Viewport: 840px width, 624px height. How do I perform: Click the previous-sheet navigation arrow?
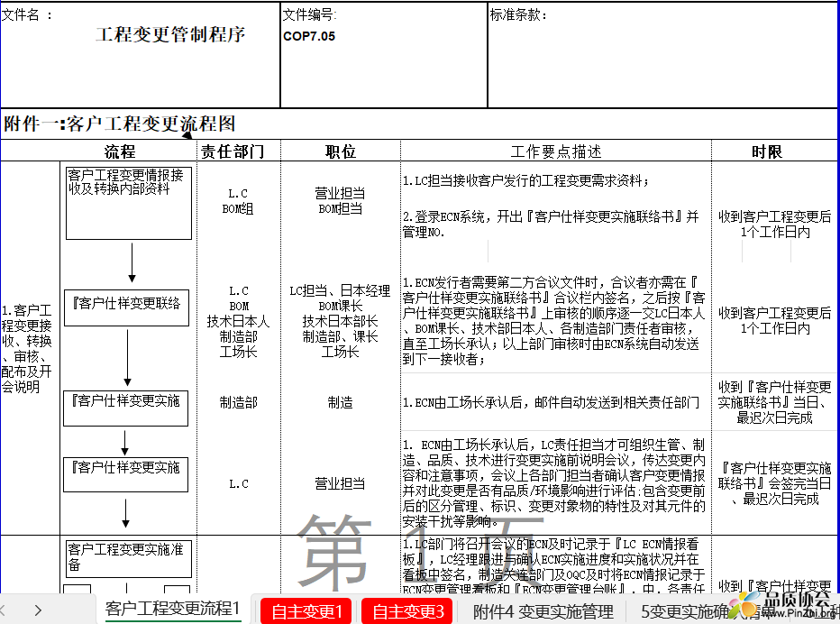(x=4, y=610)
